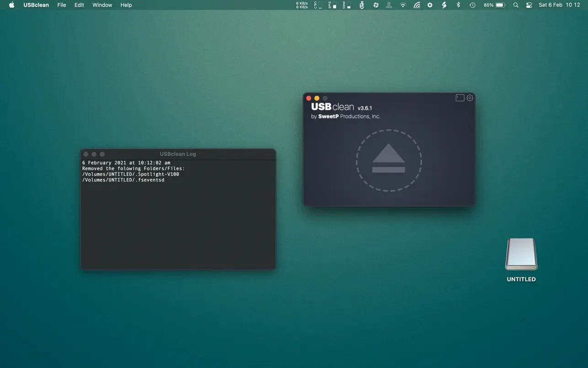Open the File menu
This screenshot has height=368, width=588.
coord(62,5)
